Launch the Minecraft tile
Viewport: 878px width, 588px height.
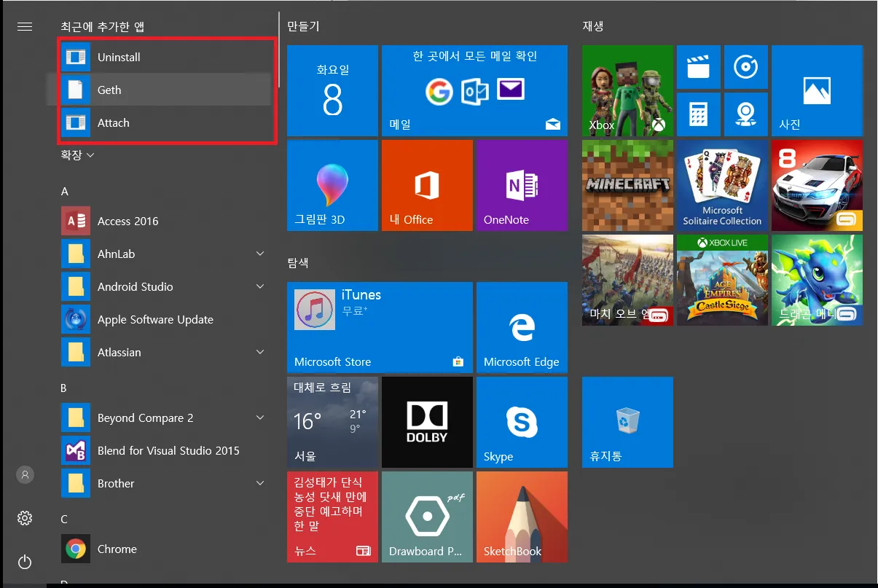(x=627, y=185)
